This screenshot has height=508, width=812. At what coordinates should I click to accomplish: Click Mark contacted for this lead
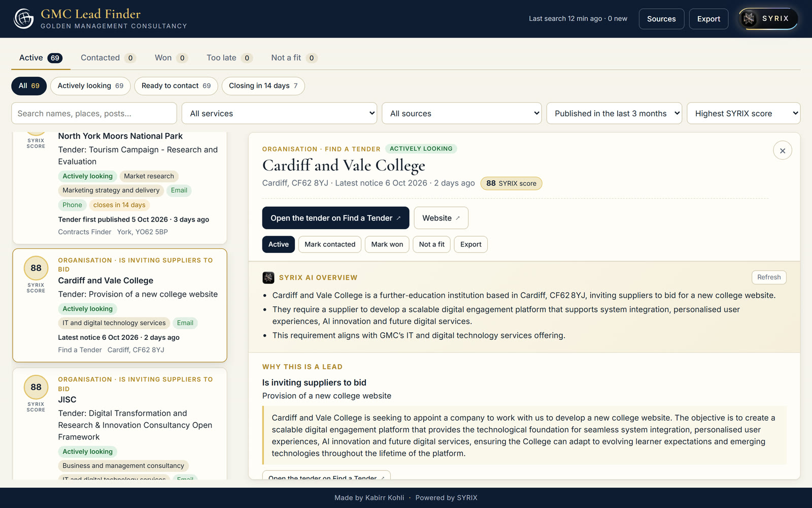(x=330, y=244)
